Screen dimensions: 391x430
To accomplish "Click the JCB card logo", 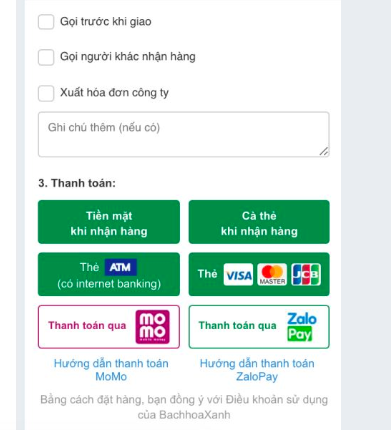I will [306, 274].
